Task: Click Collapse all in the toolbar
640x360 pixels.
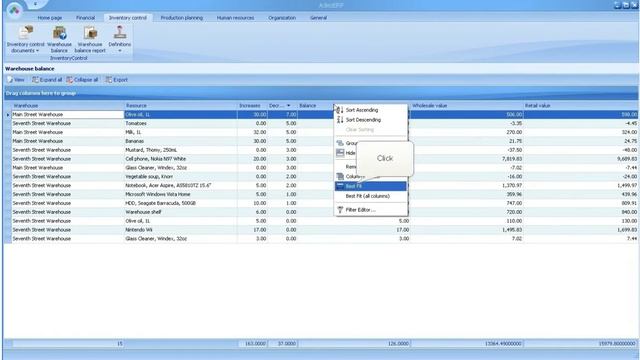Action: pyautogui.click(x=82, y=80)
